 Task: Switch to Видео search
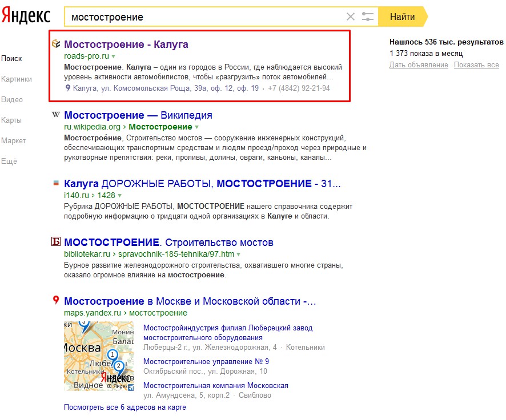pos(12,100)
